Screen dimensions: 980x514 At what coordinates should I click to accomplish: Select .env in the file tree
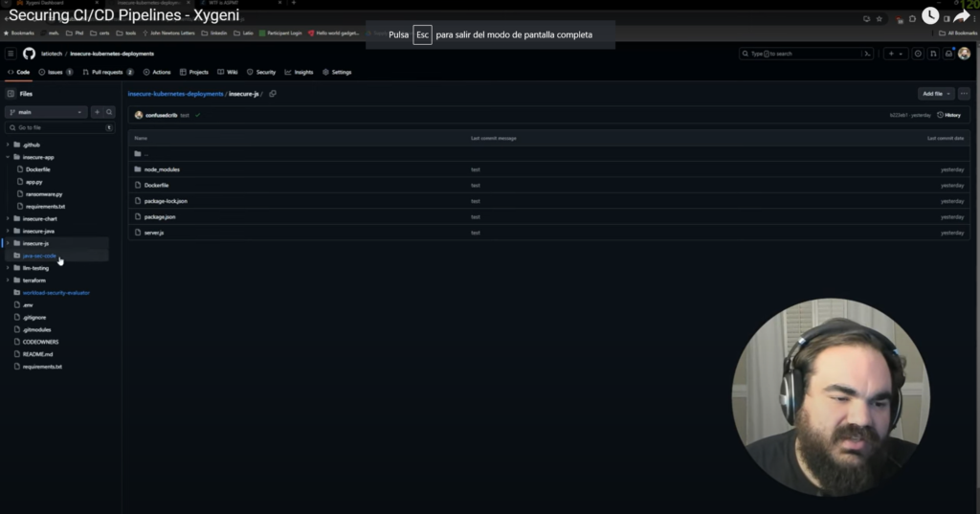pos(28,305)
